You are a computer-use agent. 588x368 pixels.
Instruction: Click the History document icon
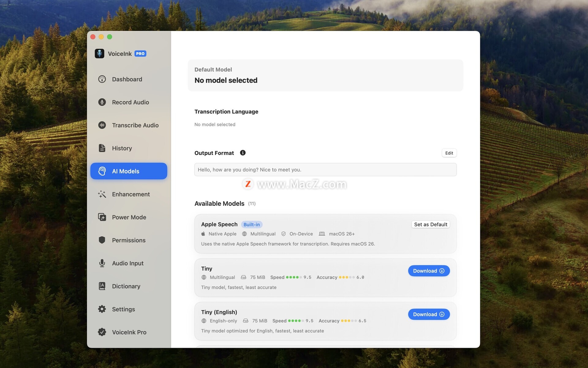(102, 148)
